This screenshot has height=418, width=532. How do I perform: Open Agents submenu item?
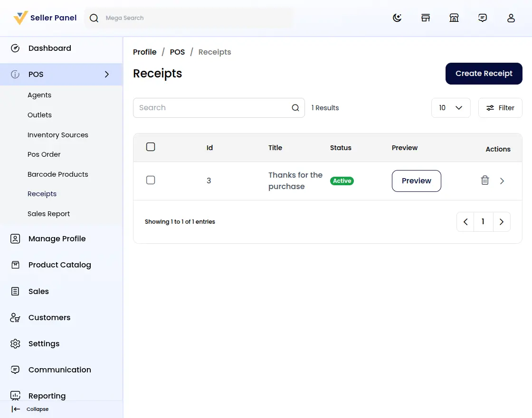(x=39, y=95)
